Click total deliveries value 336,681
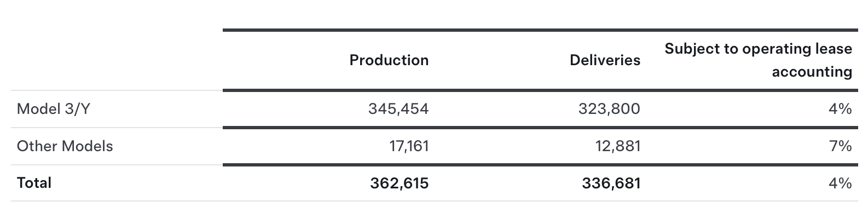 [x=611, y=183]
